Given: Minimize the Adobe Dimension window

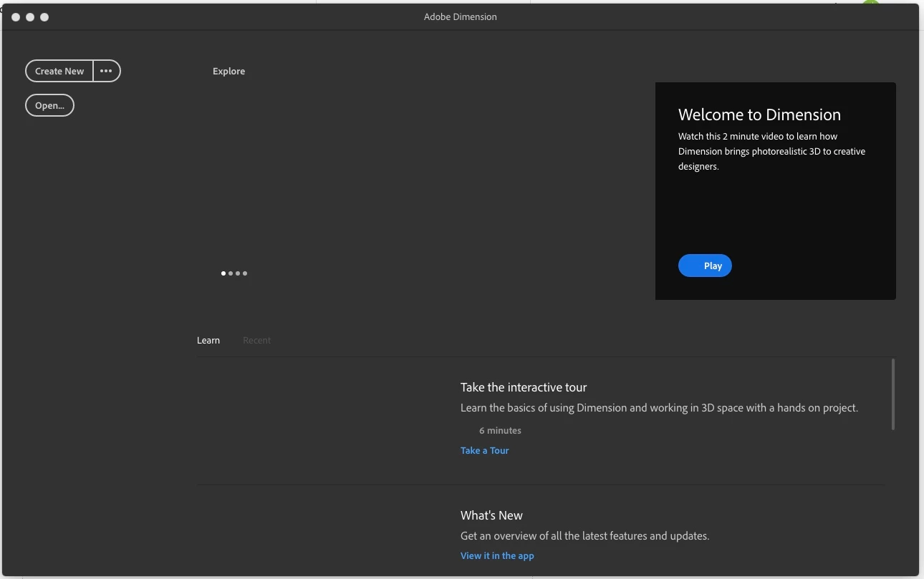Looking at the screenshot, I should click(x=30, y=17).
